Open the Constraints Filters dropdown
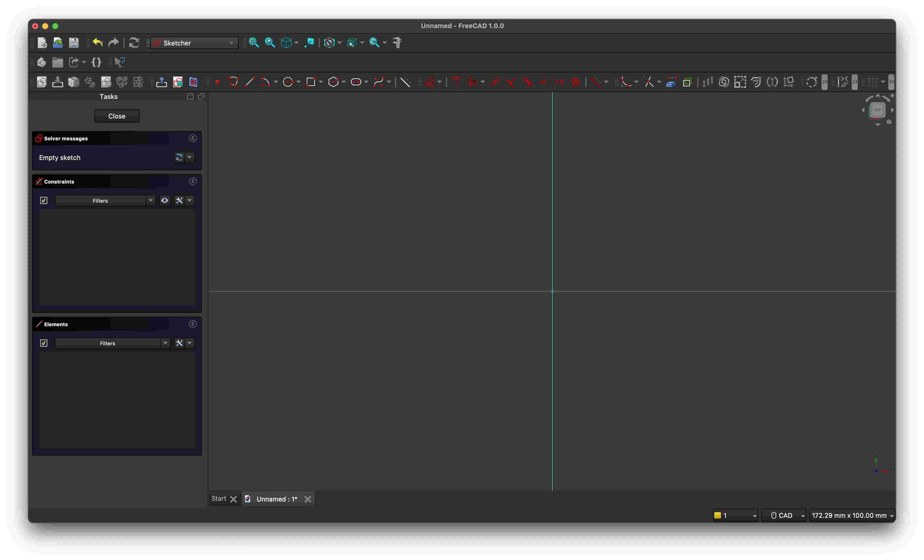The image size is (924, 560). pos(105,201)
